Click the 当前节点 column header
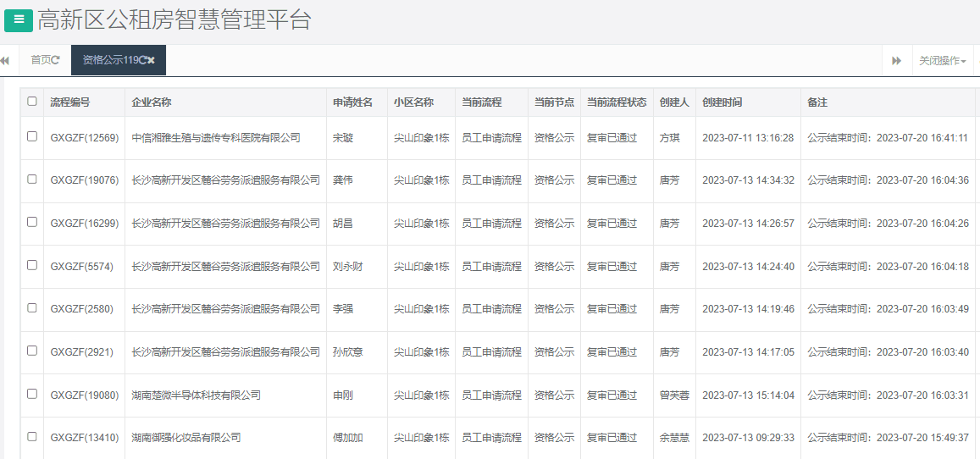The image size is (980, 459). [x=555, y=102]
